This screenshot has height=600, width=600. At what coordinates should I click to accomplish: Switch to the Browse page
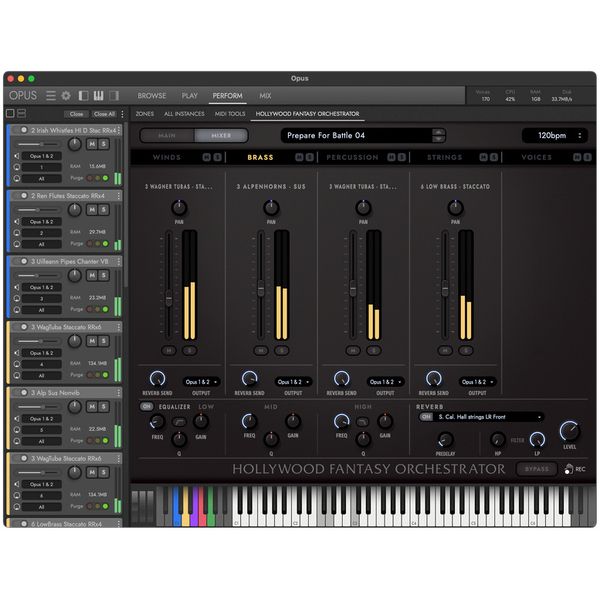tap(152, 96)
